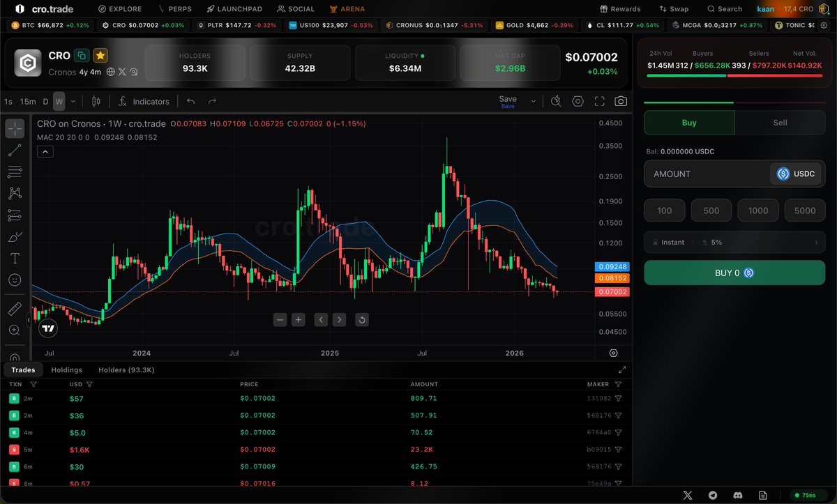This screenshot has width=837, height=504.
Task: Open the CRO X profile link
Action: click(x=122, y=72)
